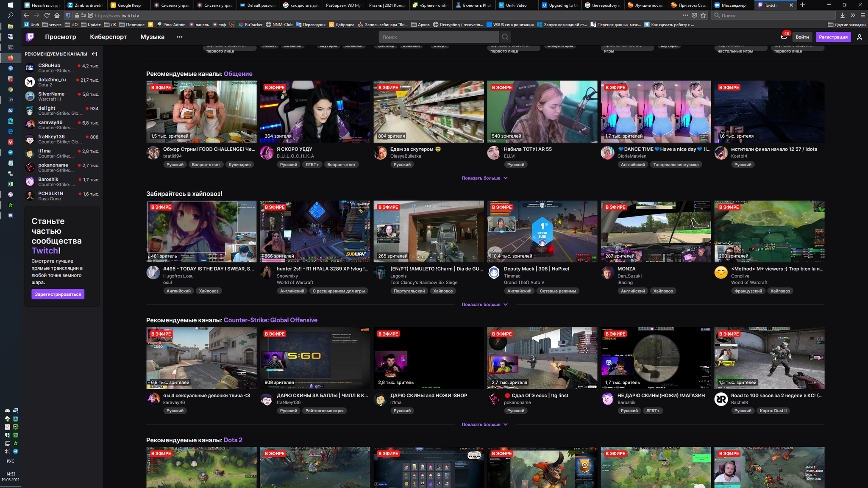Image resolution: width=868 pixels, height=488 pixels.
Task: Switch to Google Keep browser tab
Action: pos(129,5)
